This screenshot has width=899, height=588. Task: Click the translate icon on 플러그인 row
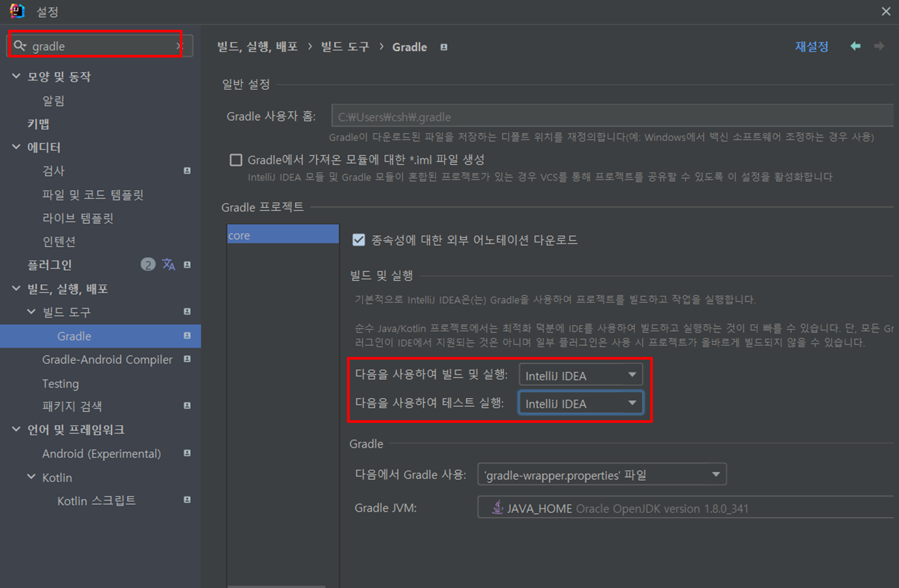click(x=168, y=264)
